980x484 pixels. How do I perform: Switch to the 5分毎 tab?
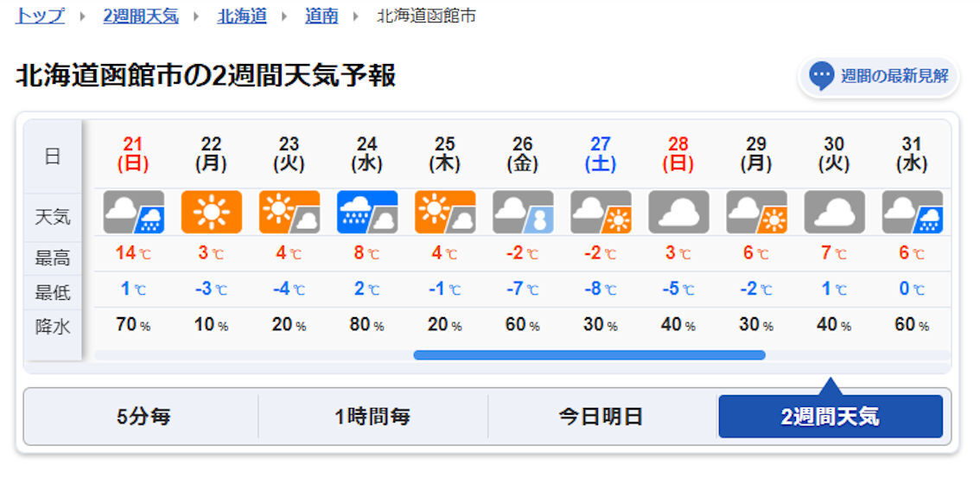(x=143, y=417)
